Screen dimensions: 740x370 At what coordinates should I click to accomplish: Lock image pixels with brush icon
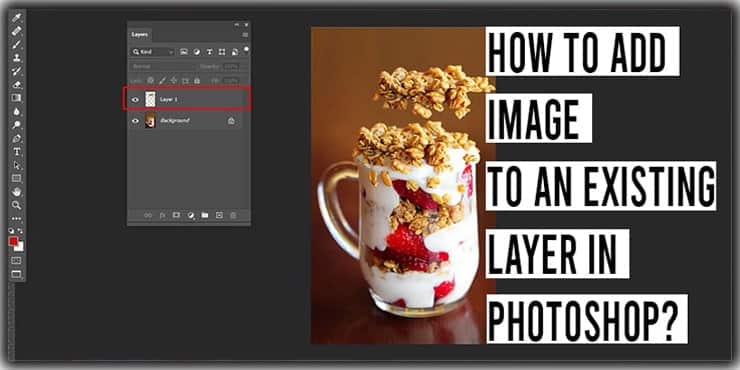[x=162, y=81]
